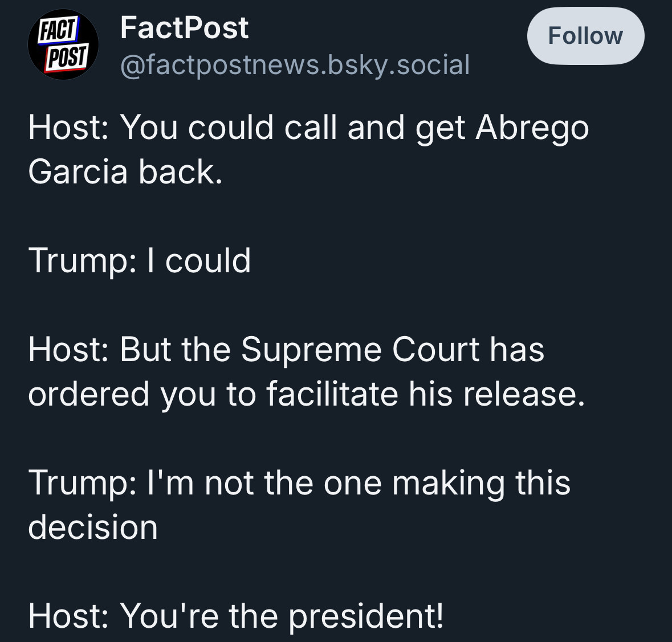
Task: Click the word "has" after Supreme Court
Action: pyautogui.click(x=517, y=349)
